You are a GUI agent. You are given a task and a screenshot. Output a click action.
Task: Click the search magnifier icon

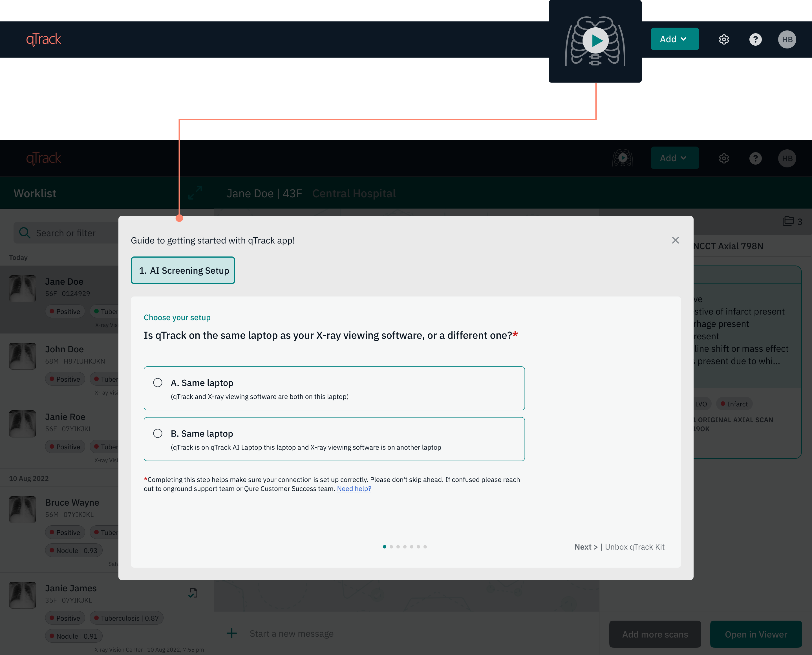(25, 233)
